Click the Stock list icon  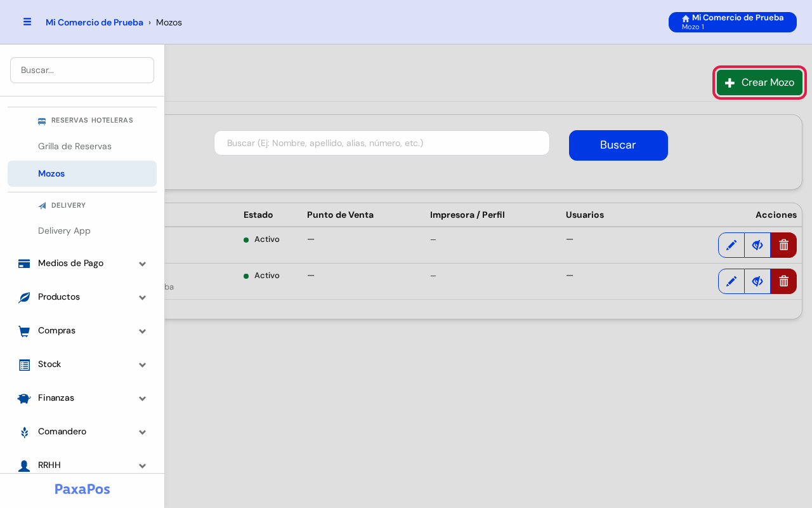24,364
